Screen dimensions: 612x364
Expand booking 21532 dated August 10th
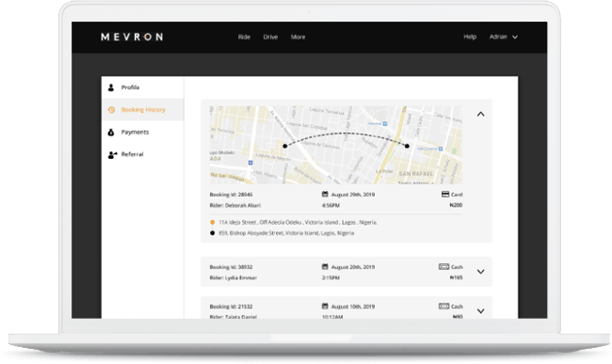tap(481, 311)
